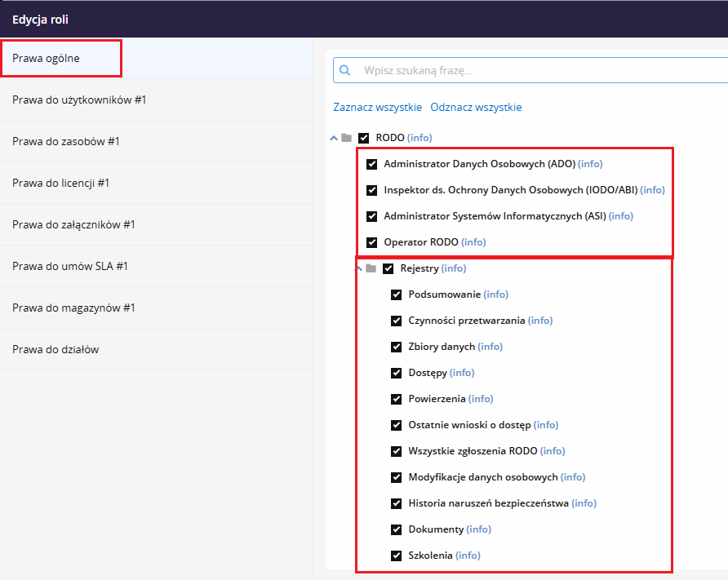
Task: Show info for Historia naruszeń bezpieczeństwa
Action: tap(584, 503)
